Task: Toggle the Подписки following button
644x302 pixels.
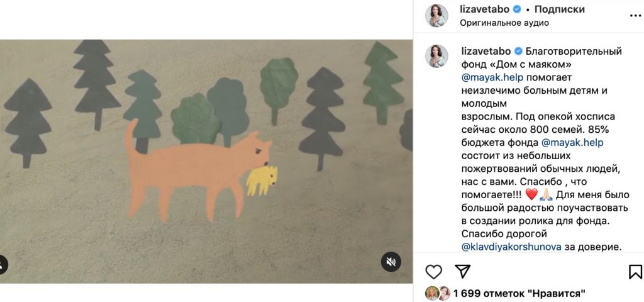Action: 559,9
